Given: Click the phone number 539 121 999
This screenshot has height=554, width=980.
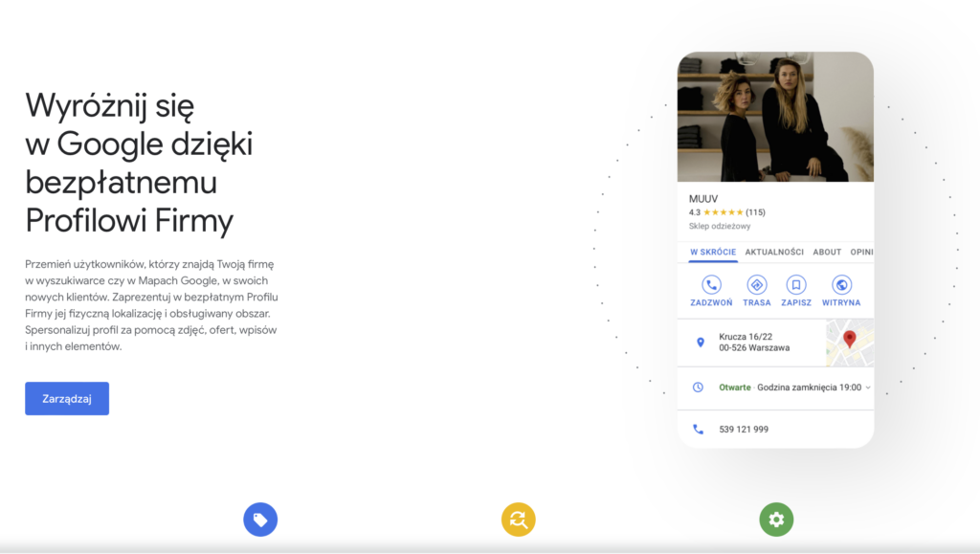Looking at the screenshot, I should pyautogui.click(x=744, y=430).
